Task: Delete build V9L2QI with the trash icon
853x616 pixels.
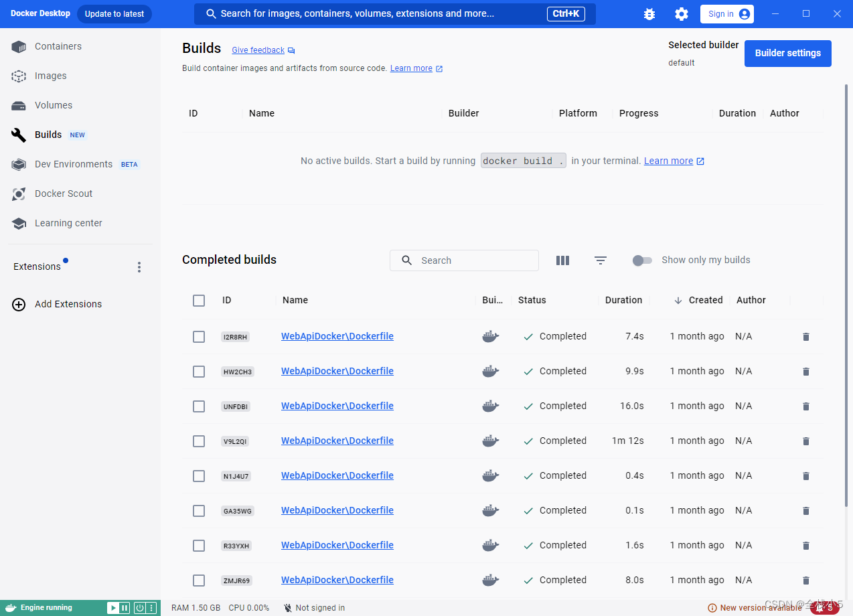Action: (806, 441)
